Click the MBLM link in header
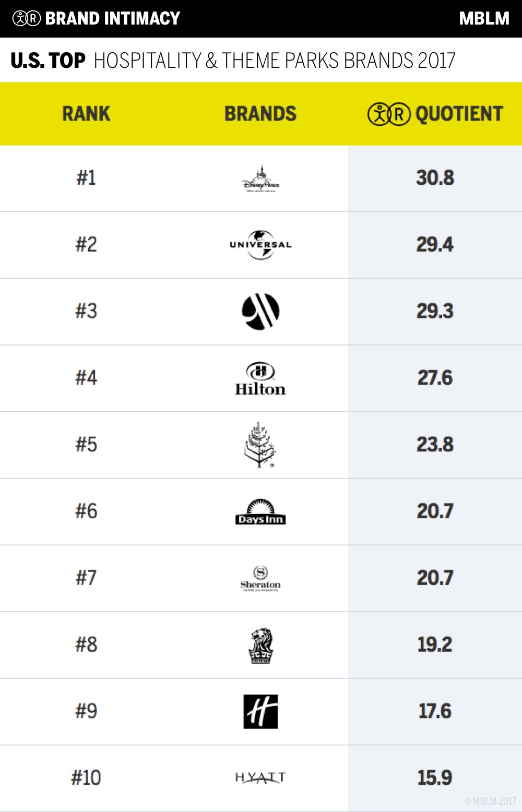Image resolution: width=522 pixels, height=812 pixels. [x=484, y=19]
